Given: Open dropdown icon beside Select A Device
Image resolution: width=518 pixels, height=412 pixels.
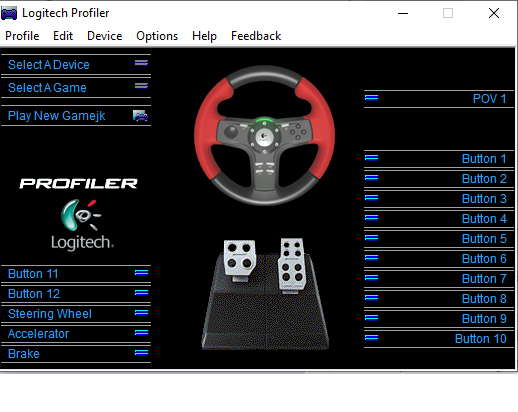Looking at the screenshot, I should [141, 63].
